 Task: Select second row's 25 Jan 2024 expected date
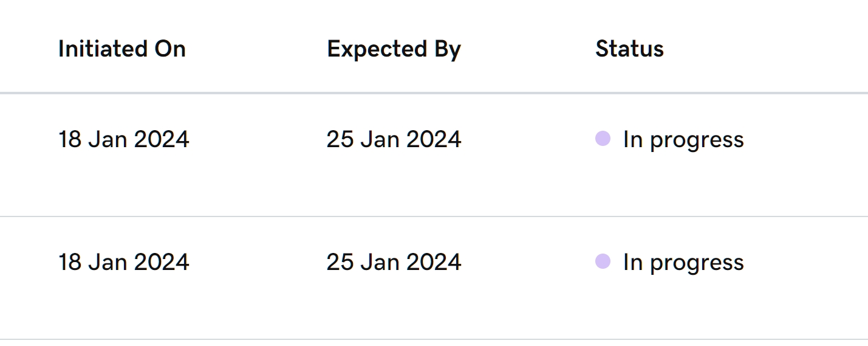point(394,262)
